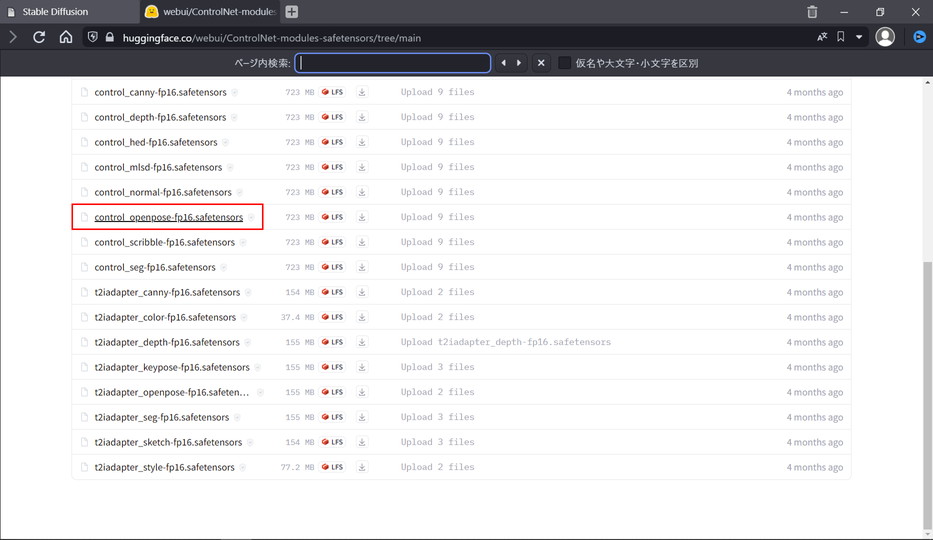Click download icon for control_mlsd-fp16.safetensors

click(362, 167)
